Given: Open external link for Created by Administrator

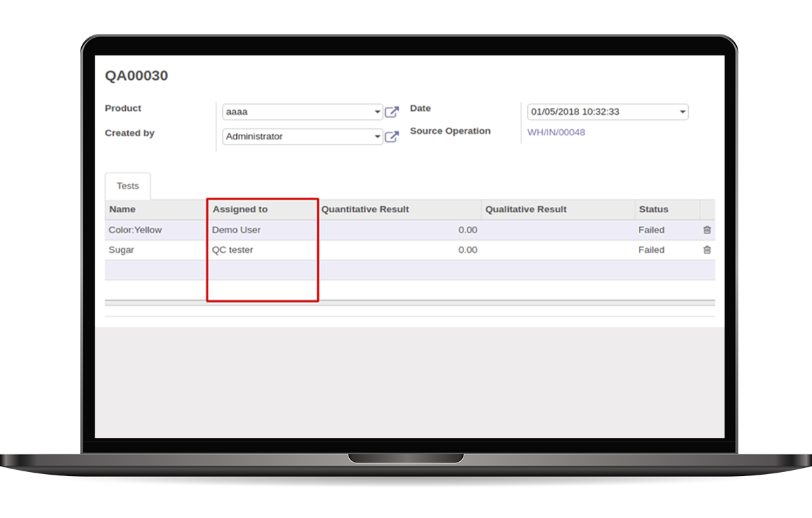Looking at the screenshot, I should coord(392,137).
